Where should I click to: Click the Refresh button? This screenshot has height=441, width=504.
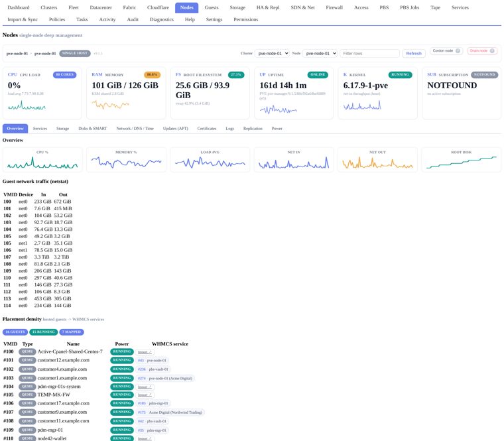tap(414, 53)
